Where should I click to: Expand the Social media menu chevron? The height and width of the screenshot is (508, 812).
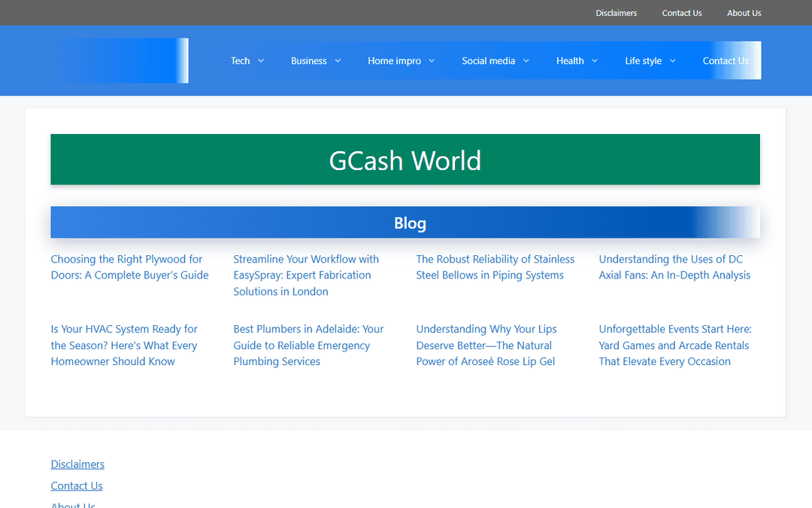coord(526,61)
